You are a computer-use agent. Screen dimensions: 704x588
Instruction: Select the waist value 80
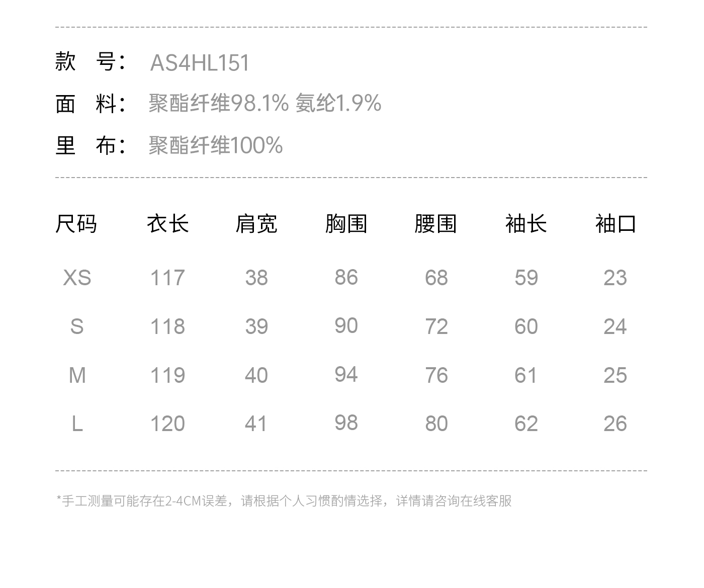click(x=436, y=424)
